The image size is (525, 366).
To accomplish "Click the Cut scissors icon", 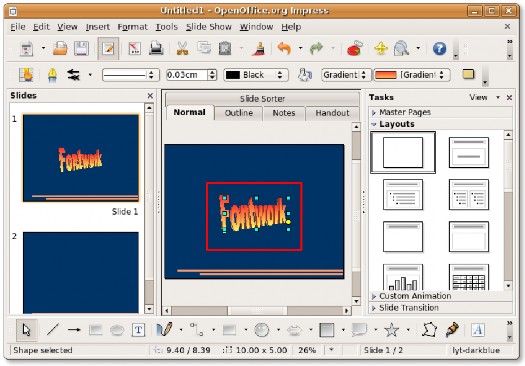I will (x=182, y=49).
